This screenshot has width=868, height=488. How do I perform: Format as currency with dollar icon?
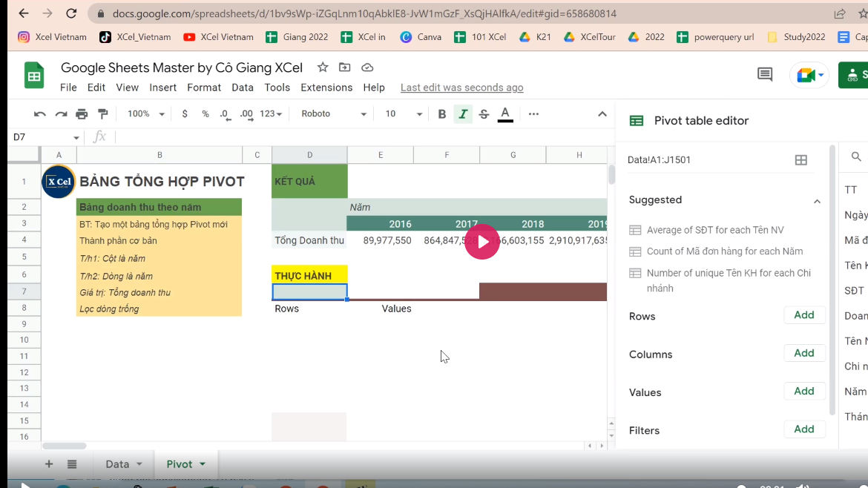point(184,114)
